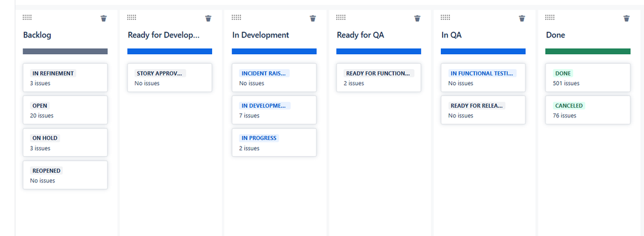
Task: Click trash icon on In Development column
Action: [x=313, y=19]
